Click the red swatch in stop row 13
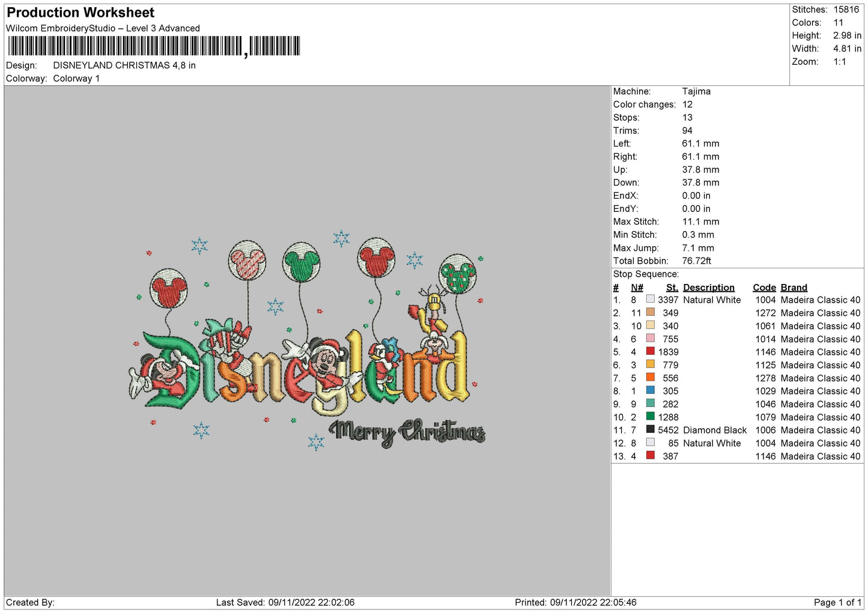 650,455
